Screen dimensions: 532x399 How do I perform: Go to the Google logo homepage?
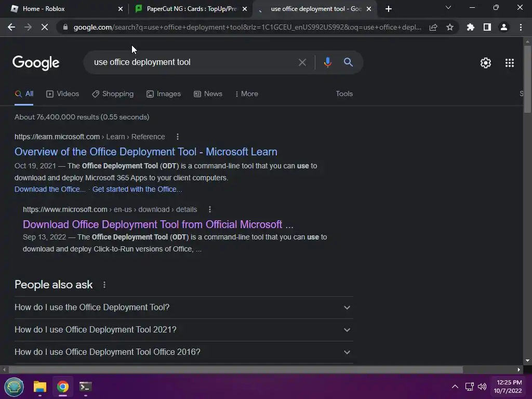point(36,63)
